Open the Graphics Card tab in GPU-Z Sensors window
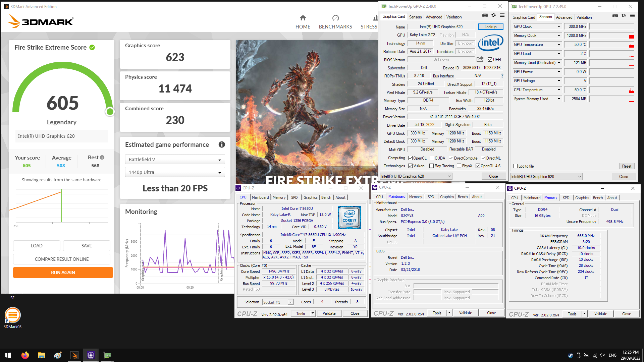 click(x=524, y=17)
